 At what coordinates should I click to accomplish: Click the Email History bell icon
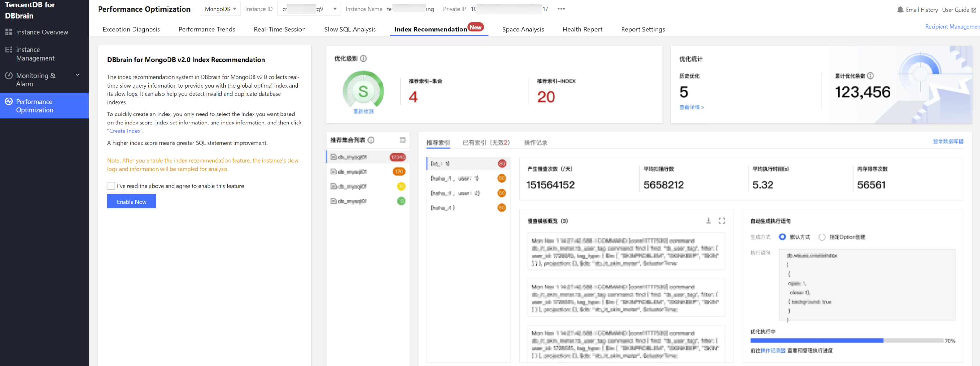[900, 10]
